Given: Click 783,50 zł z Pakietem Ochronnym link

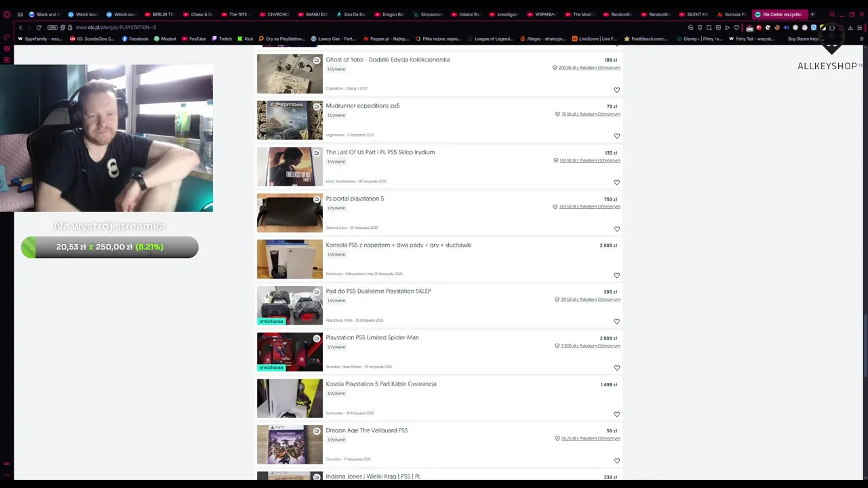Looking at the screenshot, I should coord(589,207).
